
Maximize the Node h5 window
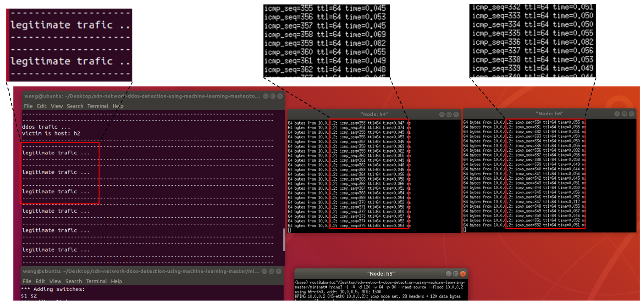(x=456, y=274)
